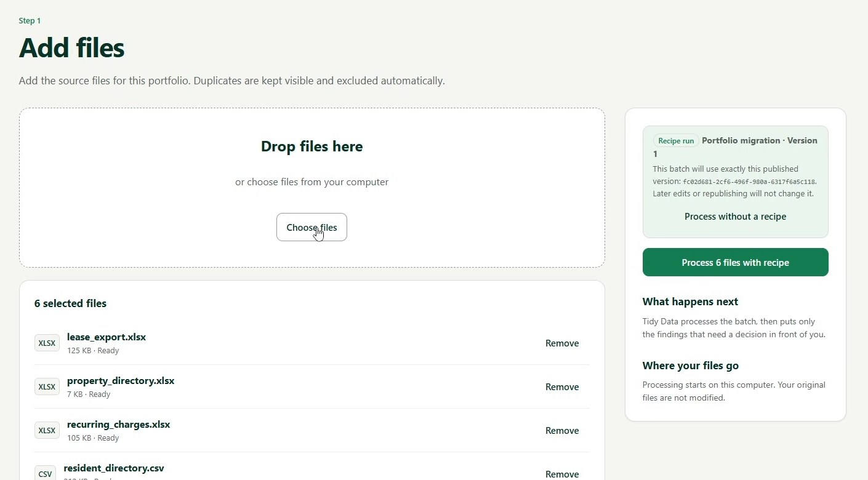Click the Recipe run badge
The width and height of the screenshot is (868, 480).
pyautogui.click(x=676, y=141)
